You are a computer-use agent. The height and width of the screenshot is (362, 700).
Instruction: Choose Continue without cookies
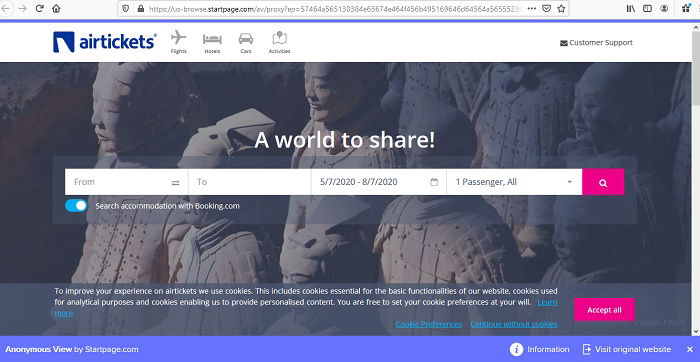pos(514,324)
